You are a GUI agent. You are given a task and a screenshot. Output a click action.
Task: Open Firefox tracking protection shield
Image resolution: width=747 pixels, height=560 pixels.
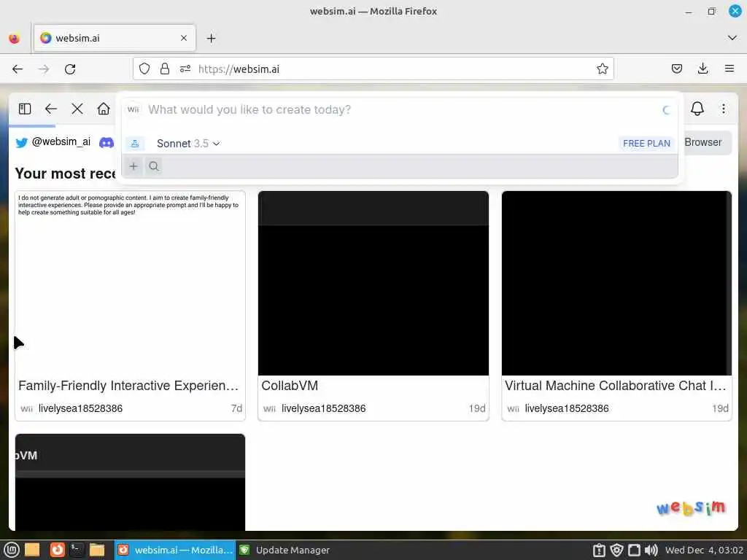coord(144,69)
